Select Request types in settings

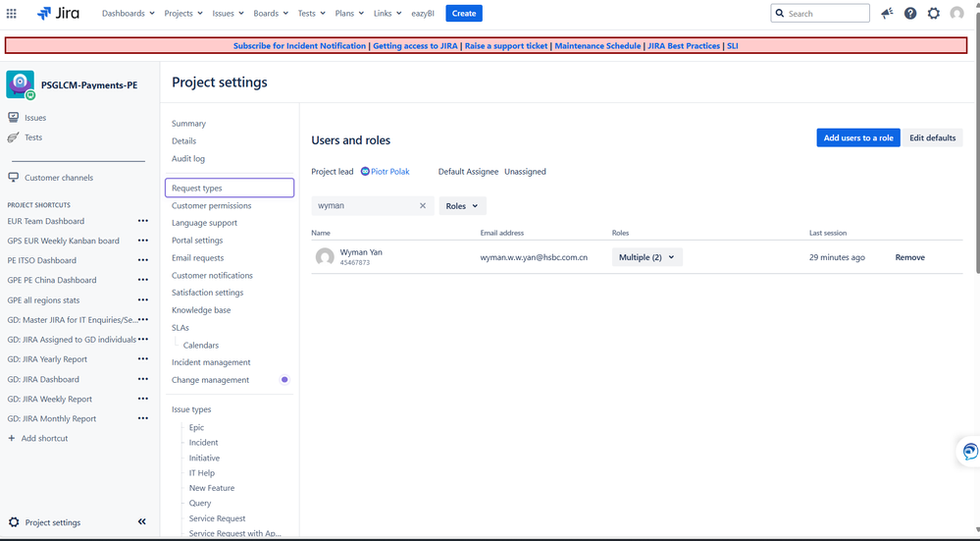coord(230,188)
